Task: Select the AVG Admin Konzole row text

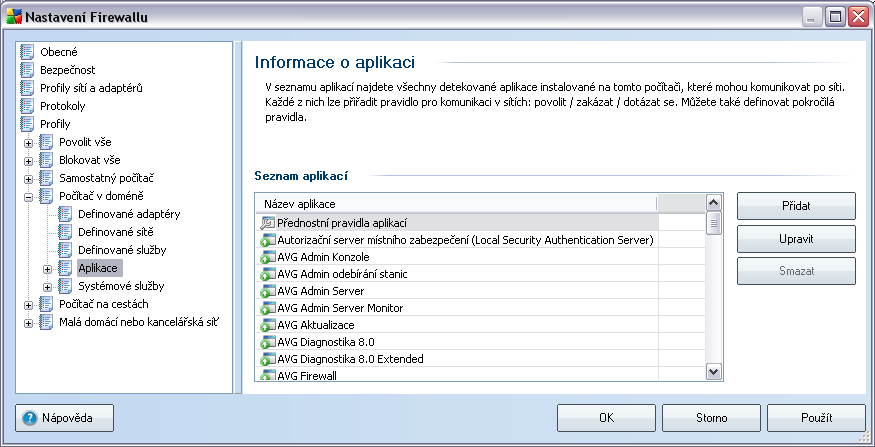Action: (323, 257)
